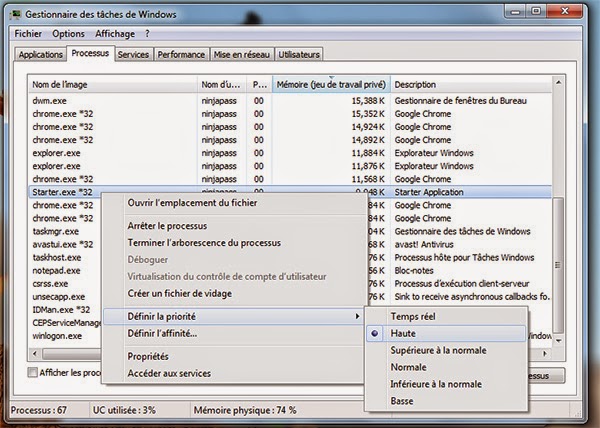This screenshot has width=600, height=428.
Task: Set priority to Normale
Action: [446, 367]
